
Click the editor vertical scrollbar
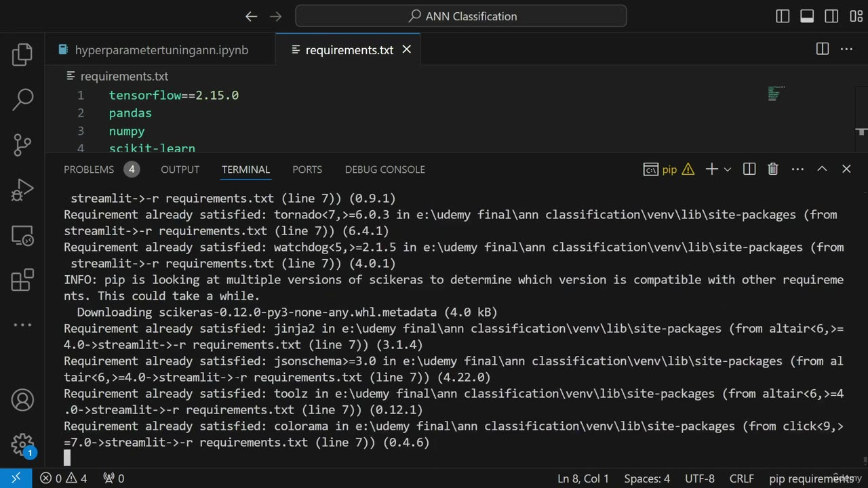pos(861,118)
